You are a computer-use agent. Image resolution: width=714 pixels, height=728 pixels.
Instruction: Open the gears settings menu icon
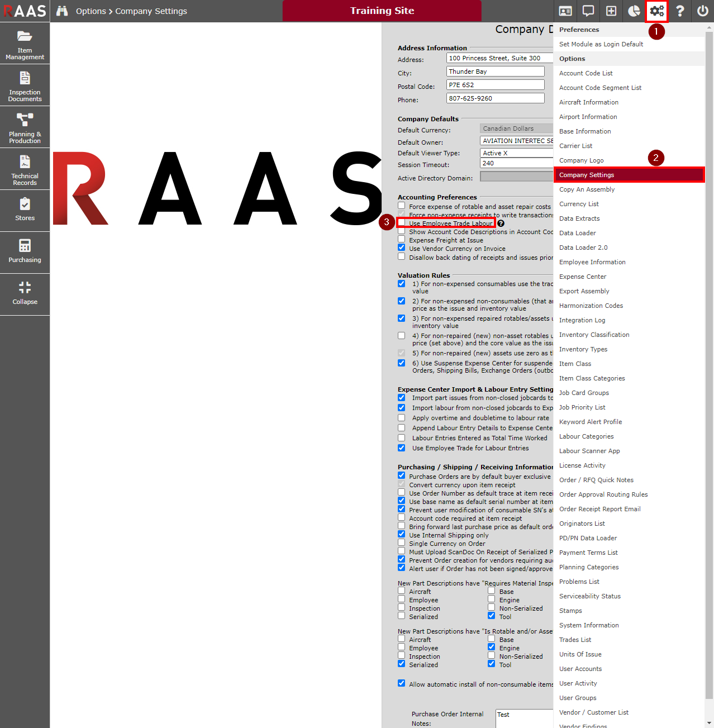coord(656,11)
